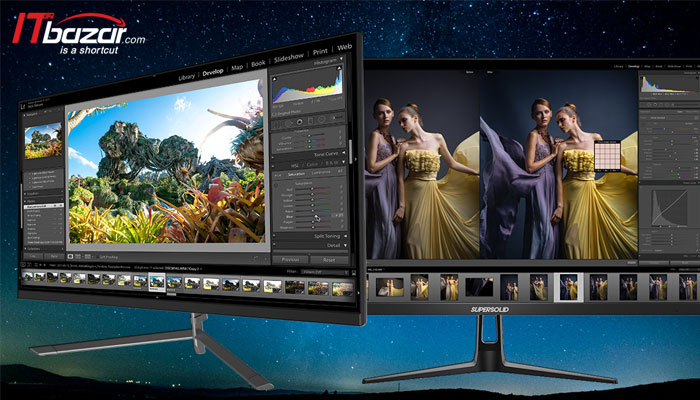The image size is (700, 400).
Task: Toggle the HSL panel switch on left monitor
Action: pyautogui.click(x=273, y=166)
